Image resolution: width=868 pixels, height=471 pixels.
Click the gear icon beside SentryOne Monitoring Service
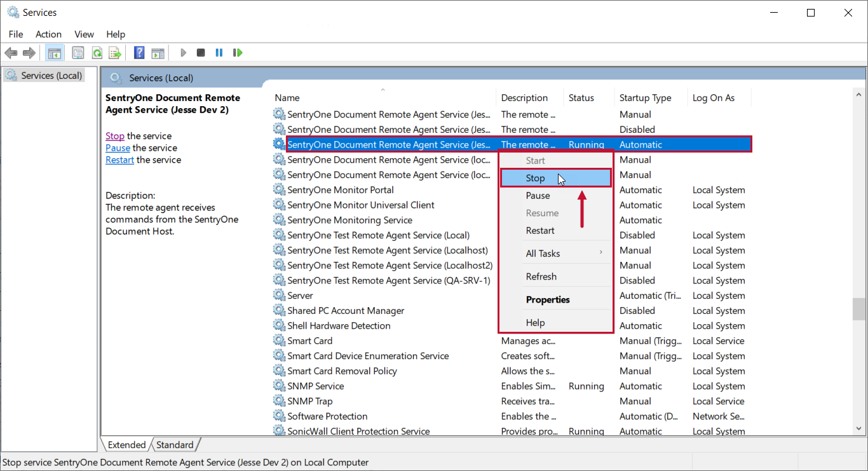(279, 220)
